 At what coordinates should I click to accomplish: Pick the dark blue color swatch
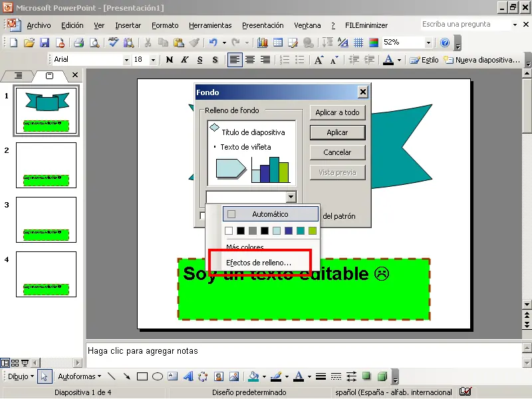click(289, 231)
